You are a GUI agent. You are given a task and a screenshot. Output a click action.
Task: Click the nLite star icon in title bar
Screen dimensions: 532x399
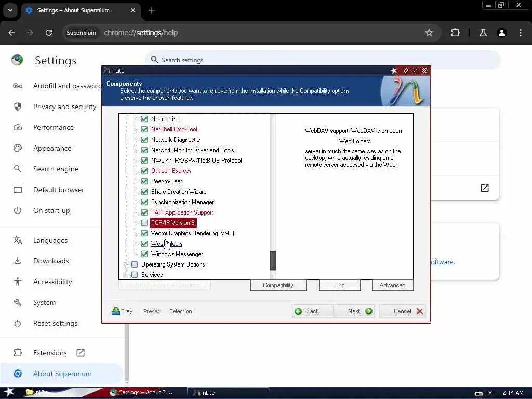[394, 71]
